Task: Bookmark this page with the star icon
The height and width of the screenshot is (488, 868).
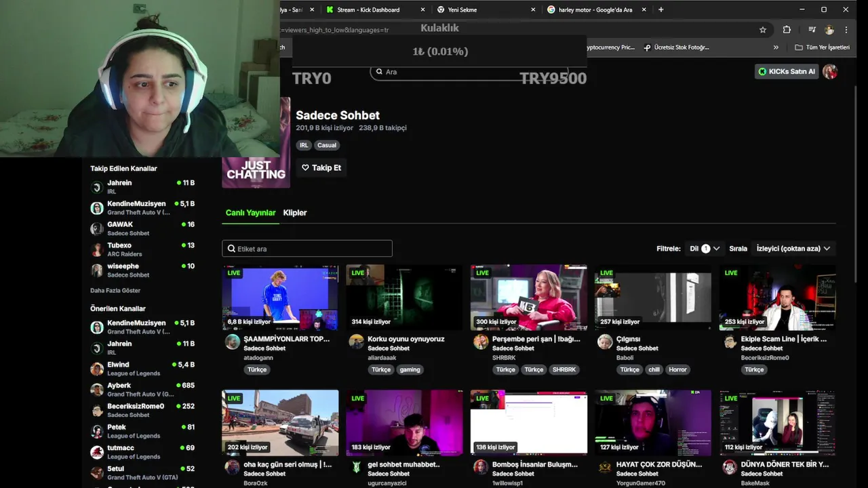Action: point(763,30)
